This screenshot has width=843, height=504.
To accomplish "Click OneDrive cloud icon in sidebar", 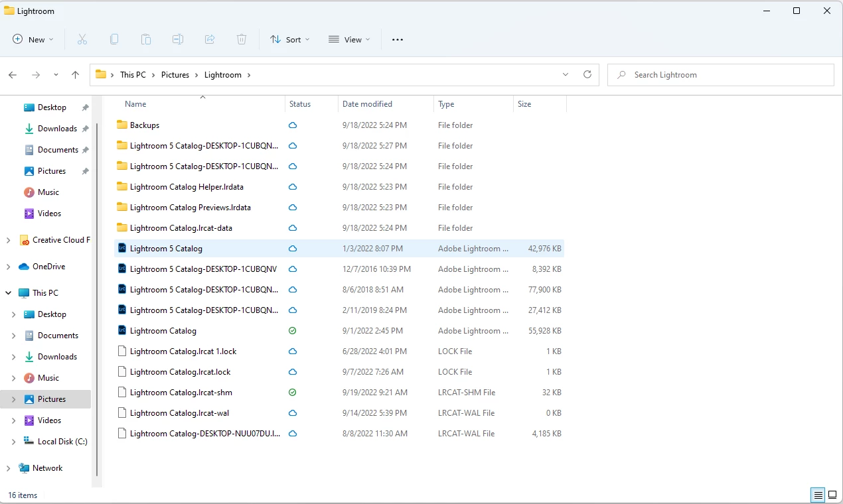I will 24,267.
